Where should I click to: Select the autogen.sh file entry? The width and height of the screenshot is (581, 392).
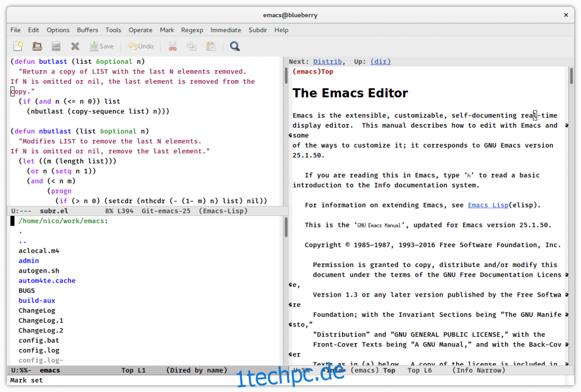(39, 271)
